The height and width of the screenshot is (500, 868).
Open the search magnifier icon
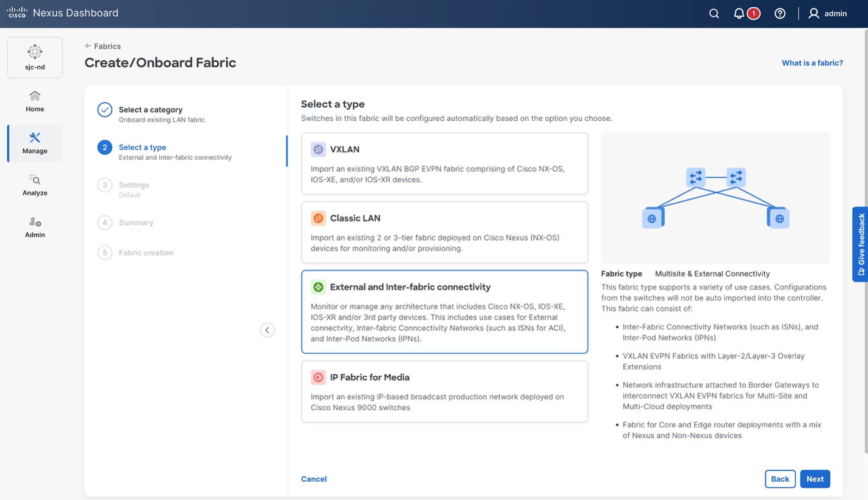(714, 13)
